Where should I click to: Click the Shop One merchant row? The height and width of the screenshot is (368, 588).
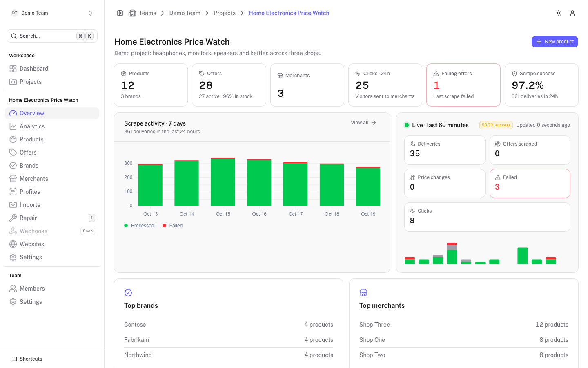(x=464, y=340)
